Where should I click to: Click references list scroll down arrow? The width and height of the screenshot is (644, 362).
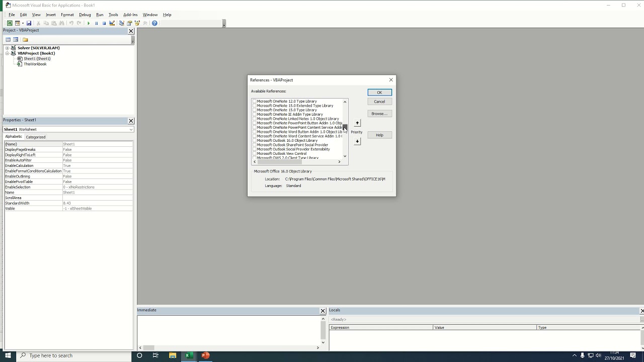click(345, 156)
